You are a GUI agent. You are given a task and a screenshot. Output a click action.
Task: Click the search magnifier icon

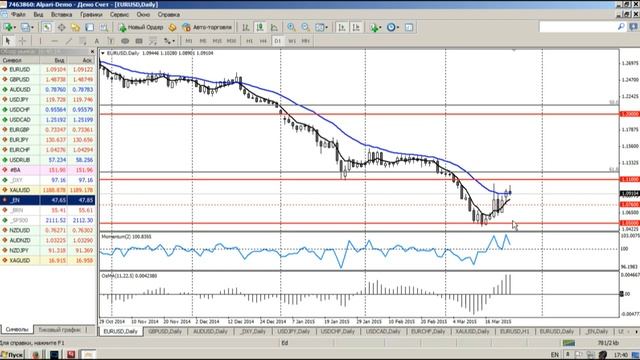tap(621, 27)
